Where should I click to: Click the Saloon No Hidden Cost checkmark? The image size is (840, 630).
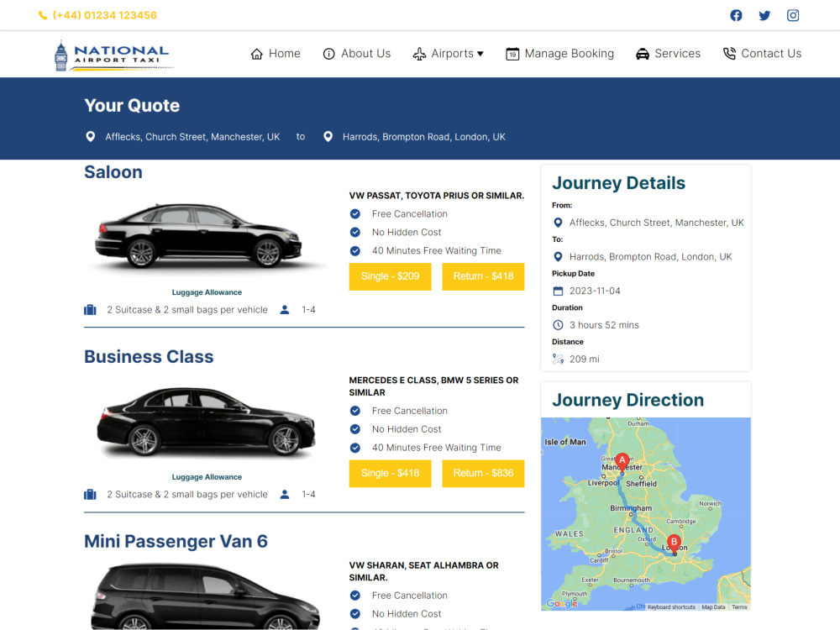click(x=355, y=232)
